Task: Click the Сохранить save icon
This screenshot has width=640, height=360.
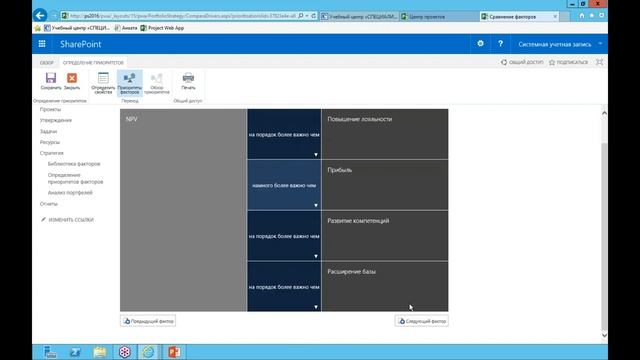Action: tap(51, 78)
